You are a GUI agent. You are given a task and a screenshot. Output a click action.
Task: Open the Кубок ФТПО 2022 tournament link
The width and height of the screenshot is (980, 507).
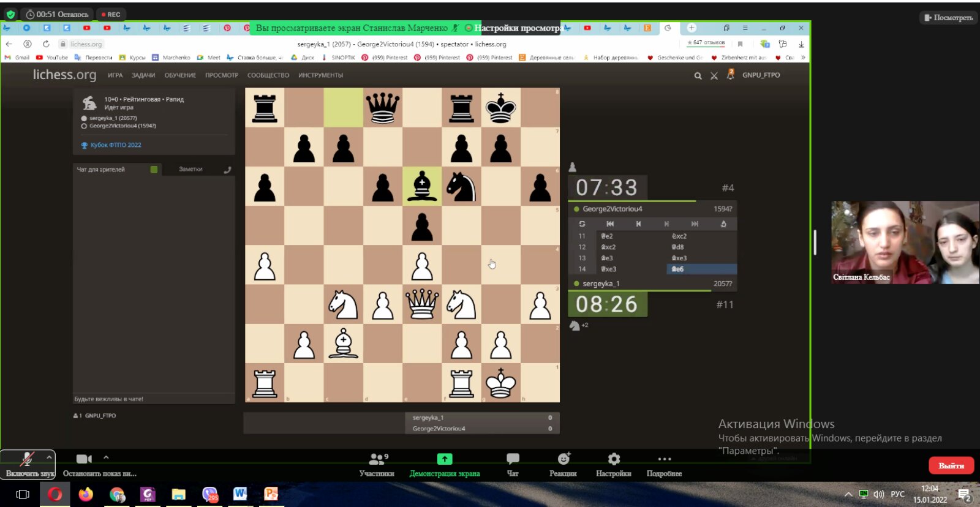coord(116,145)
